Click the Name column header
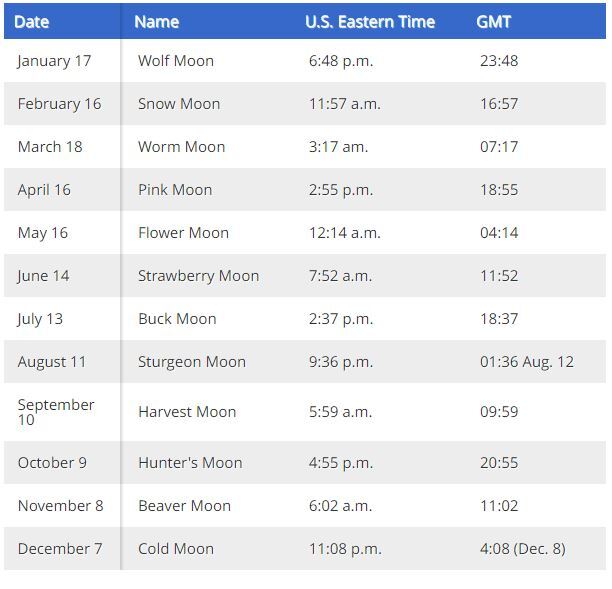 click(x=157, y=22)
